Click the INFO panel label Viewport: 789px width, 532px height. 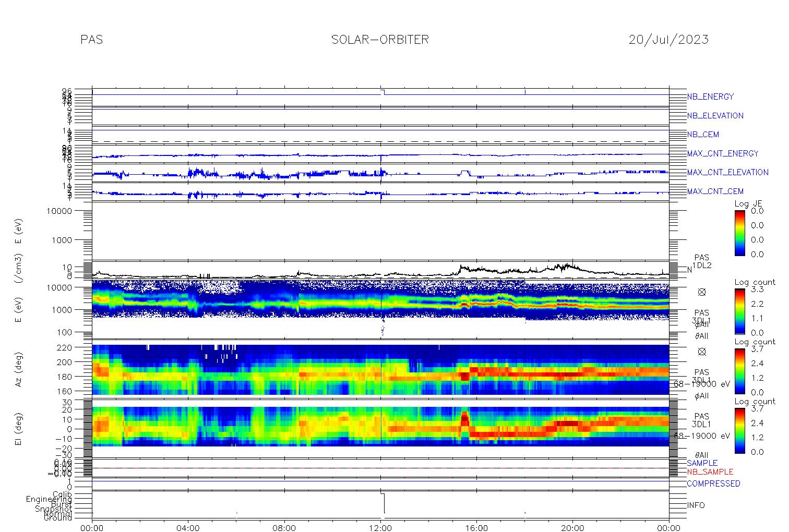tap(696, 505)
